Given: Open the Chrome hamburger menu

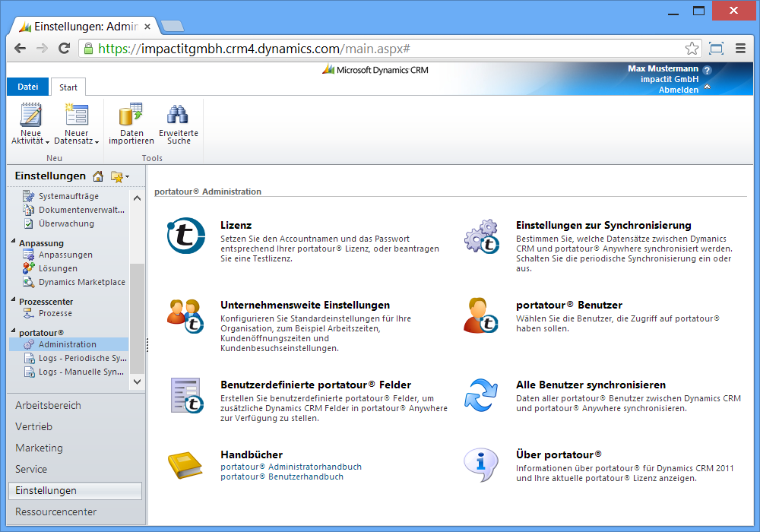Looking at the screenshot, I should [x=740, y=49].
